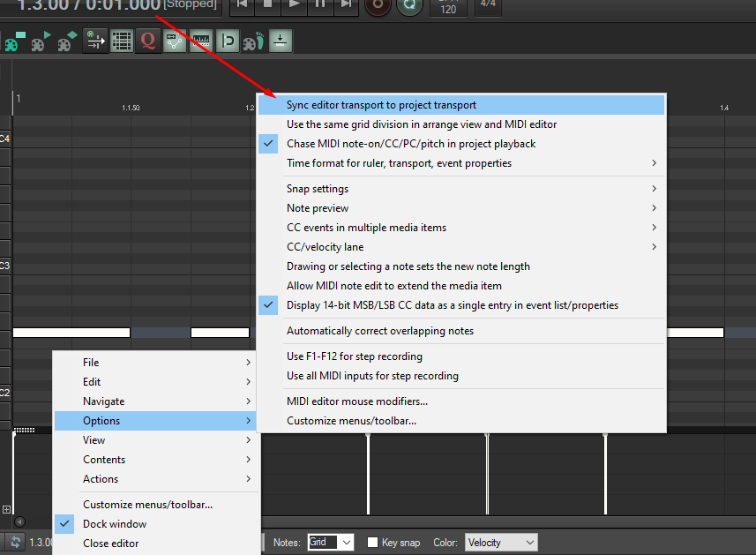This screenshot has width=756, height=555.
Task: Expand the Note preview submenu
Action: point(461,208)
